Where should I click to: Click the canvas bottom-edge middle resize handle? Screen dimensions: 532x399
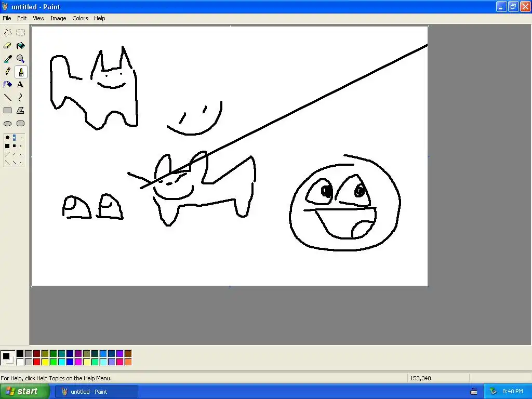click(230, 286)
